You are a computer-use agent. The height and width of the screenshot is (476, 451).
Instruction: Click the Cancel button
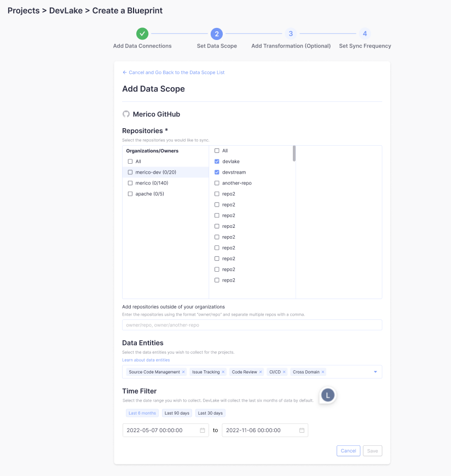tap(348, 451)
